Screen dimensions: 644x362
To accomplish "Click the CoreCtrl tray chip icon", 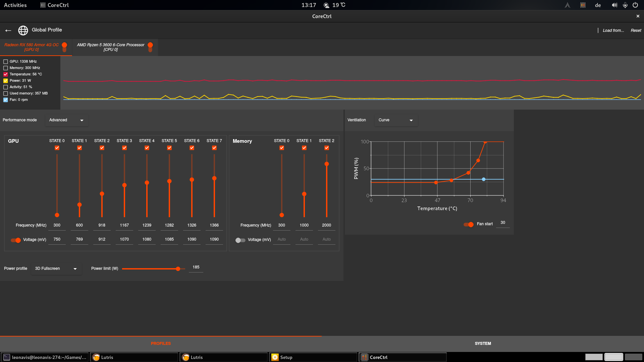I will pos(583,5).
